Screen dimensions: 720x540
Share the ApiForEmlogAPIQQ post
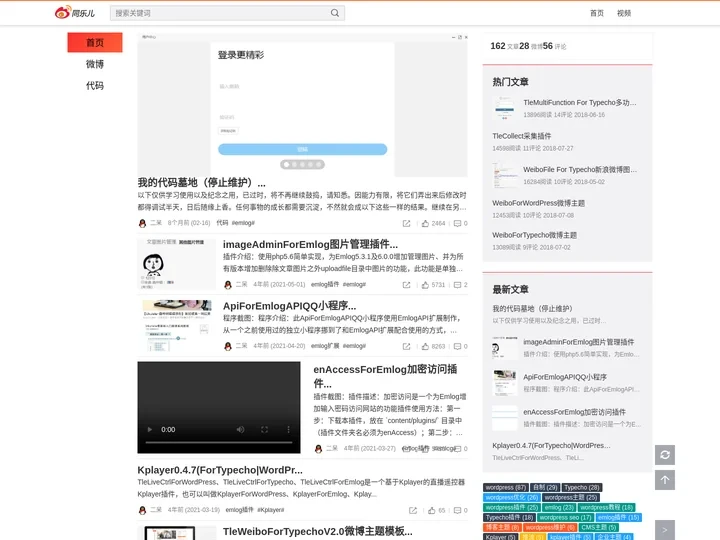(x=406, y=346)
